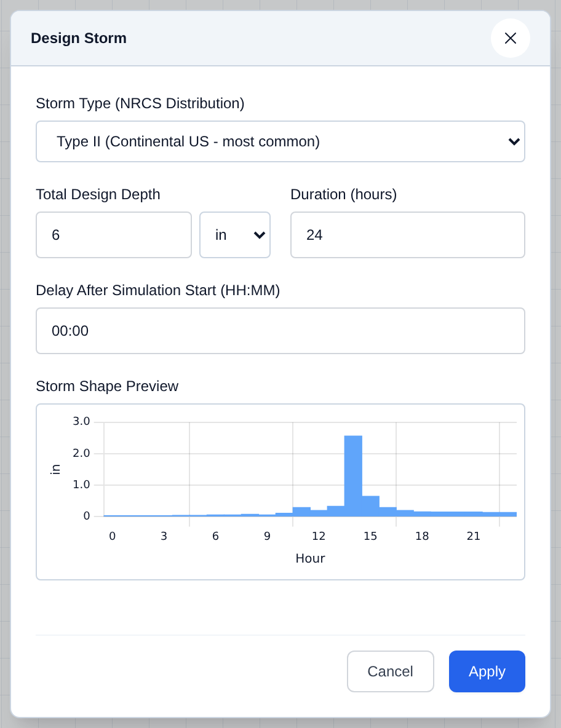
Task: Click the chevron arrow of Storm Type selector
Action: [x=514, y=141]
